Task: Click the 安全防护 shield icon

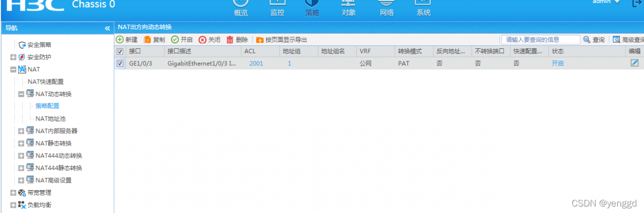Action: pyautogui.click(x=22, y=57)
